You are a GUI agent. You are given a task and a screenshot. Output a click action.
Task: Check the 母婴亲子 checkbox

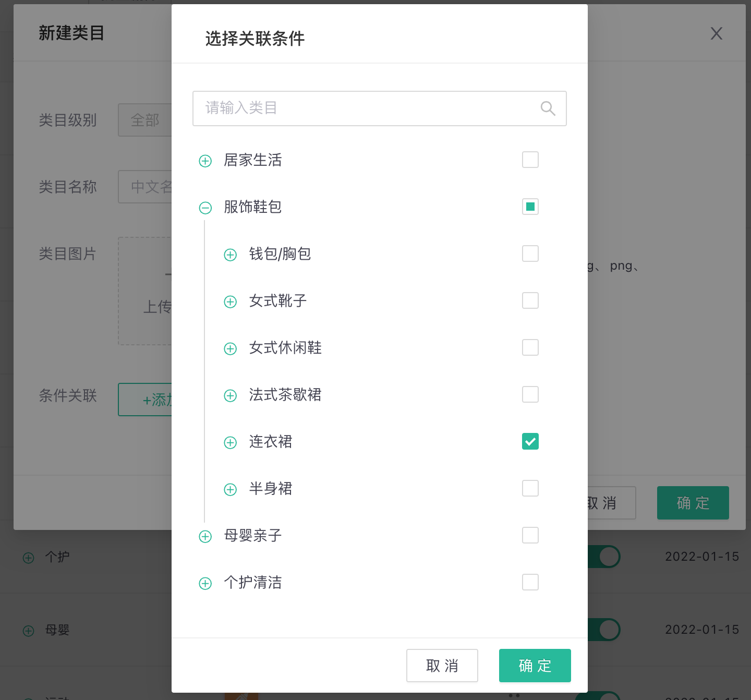(530, 535)
